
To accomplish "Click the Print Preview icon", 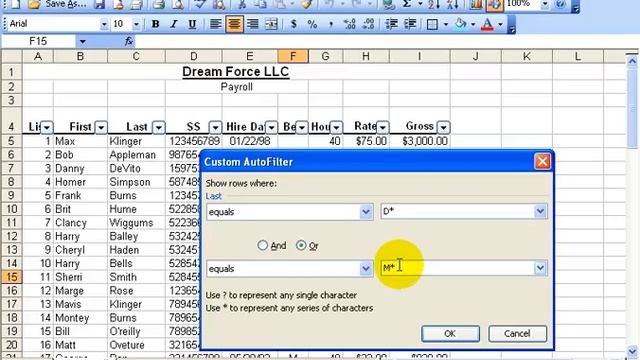I will tap(178, 4).
